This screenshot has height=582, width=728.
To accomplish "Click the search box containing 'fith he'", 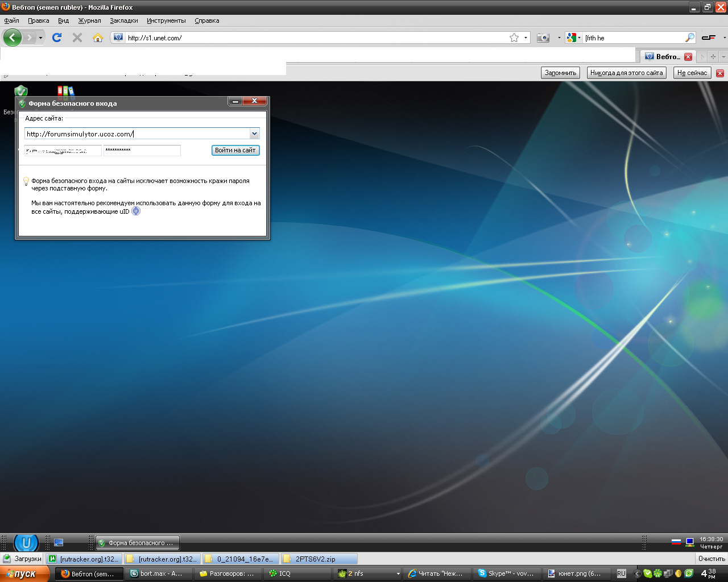I will [634, 38].
